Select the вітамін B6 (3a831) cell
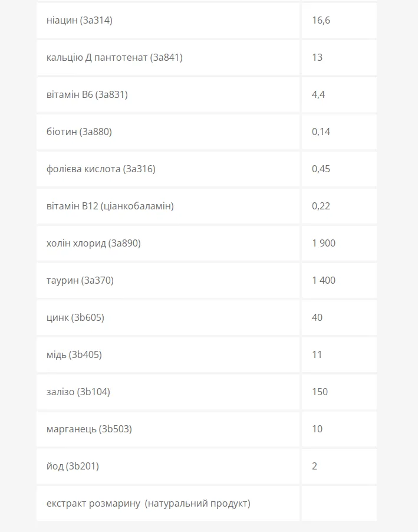The height and width of the screenshot is (532, 418). (168, 94)
